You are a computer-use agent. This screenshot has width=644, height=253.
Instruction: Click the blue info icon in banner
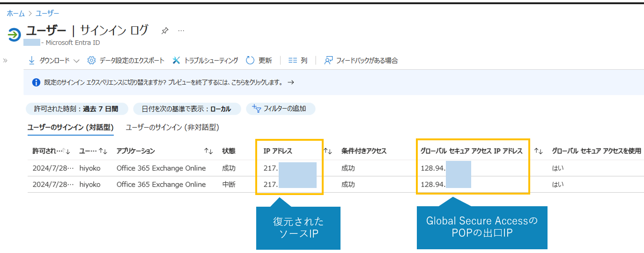click(36, 82)
